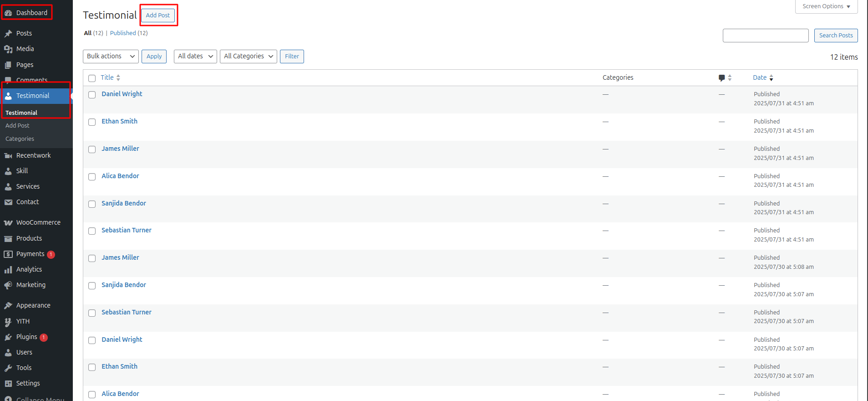Viewport: 868px width, 401px height.
Task: Sort the list by Date column
Action: click(x=760, y=78)
